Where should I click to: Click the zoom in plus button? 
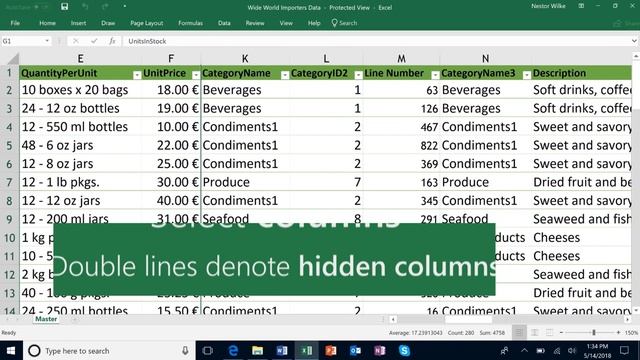(x=618, y=333)
